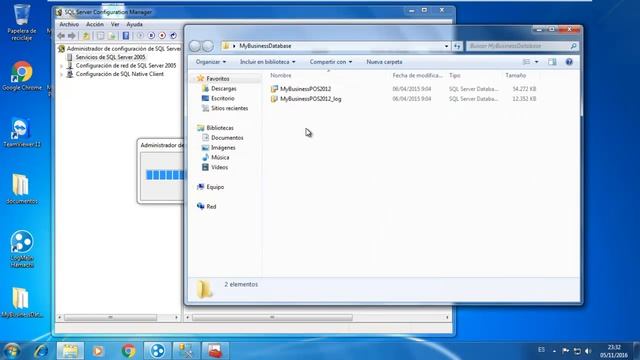
Task: Open the Ver menu in SQL Configuration Manager
Action: [115, 24]
